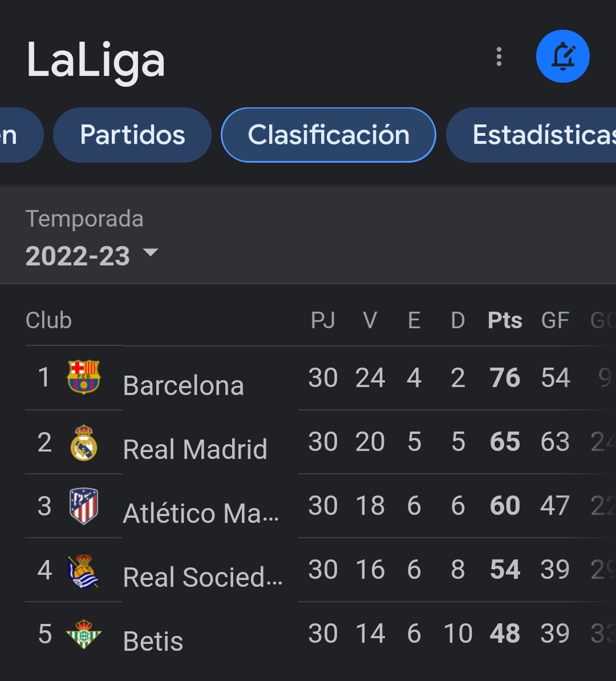Click the Pts column header
Viewport: 616px width, 681px height.
[505, 321]
